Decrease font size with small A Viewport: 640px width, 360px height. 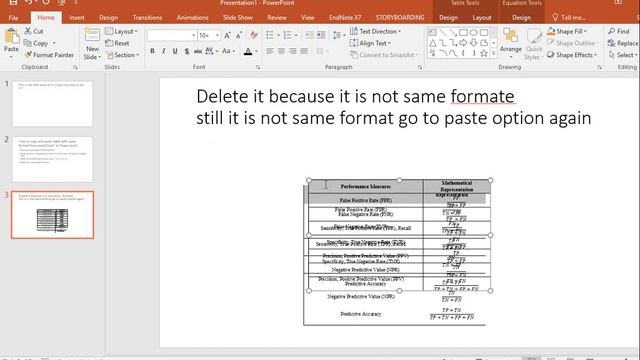tap(239, 36)
